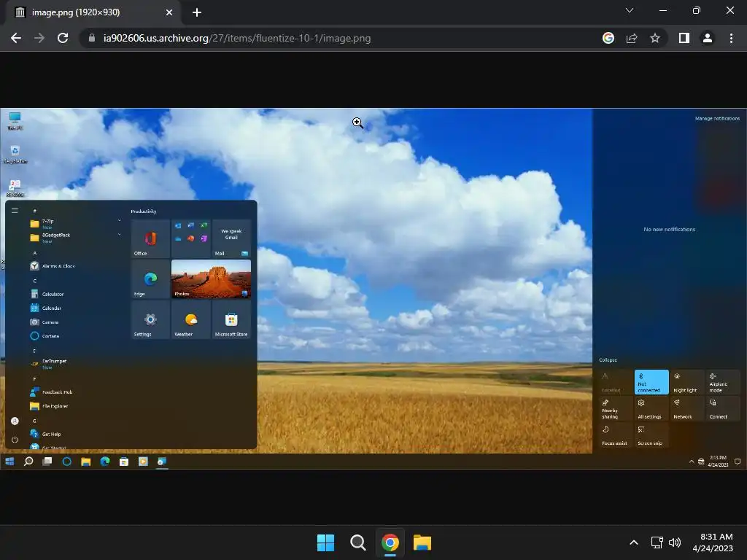Open Chrome's side panel
747x560 pixels.
684,38
